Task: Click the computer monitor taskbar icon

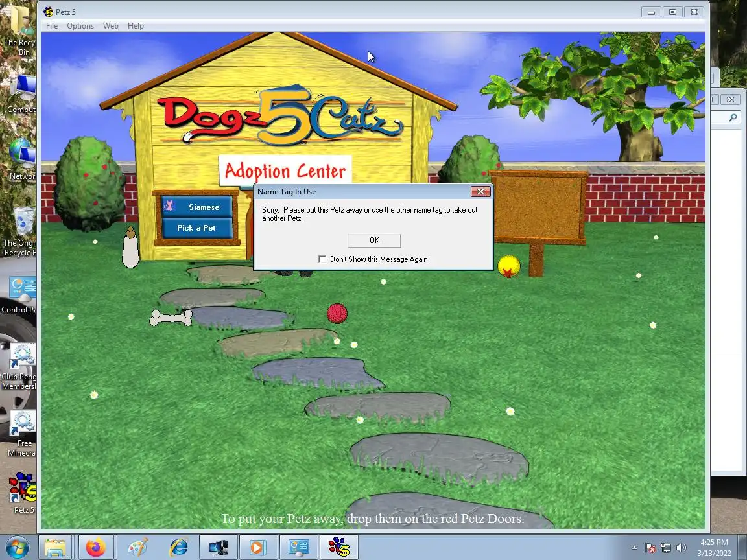Action: [218, 548]
